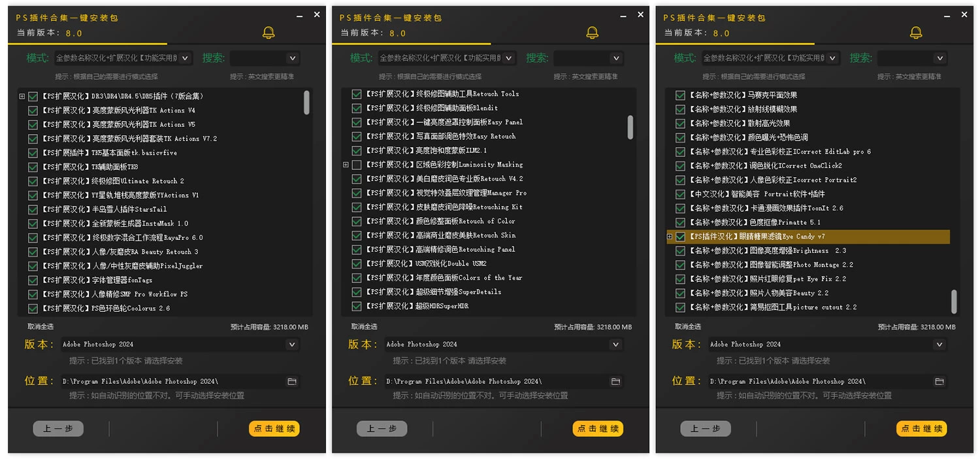This screenshot has height=459, width=980.
Task: Click 上一步 in the right window
Action: [706, 429]
